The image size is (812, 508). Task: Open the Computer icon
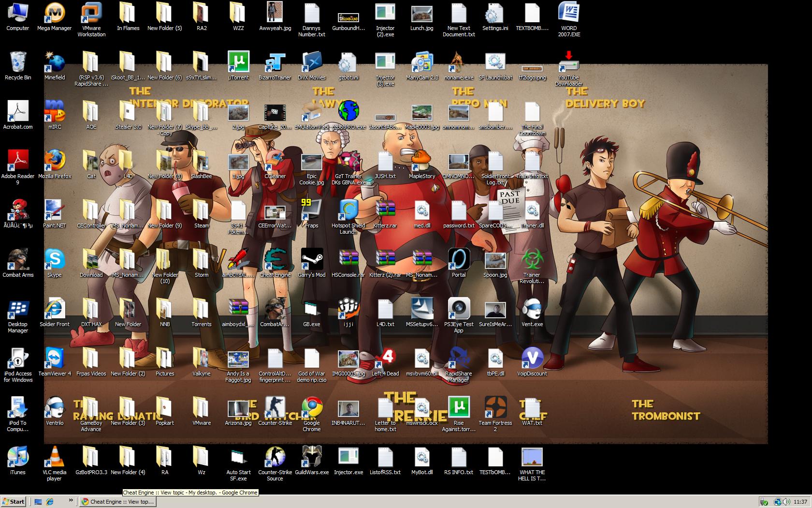18,17
